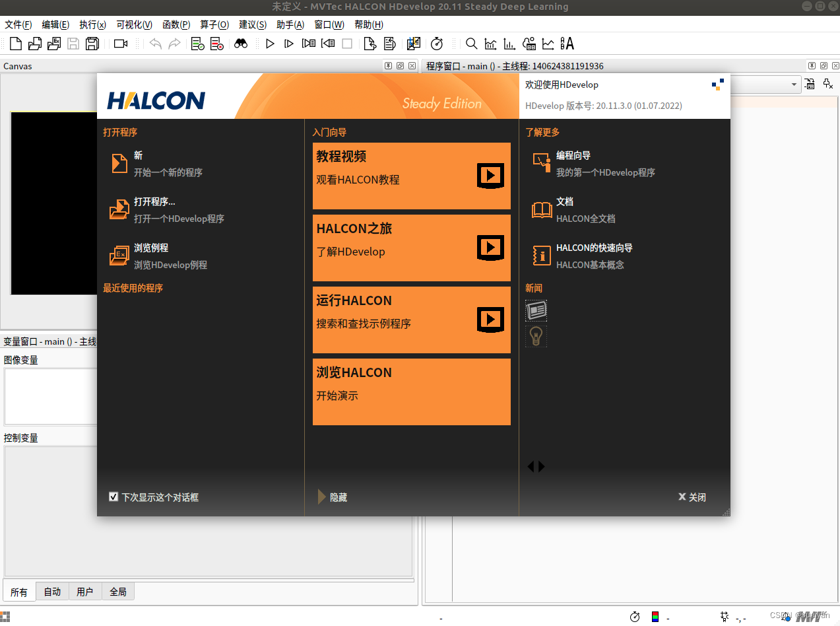
Task: Toggle the newspaper news icon under 新闻
Action: tap(536, 310)
